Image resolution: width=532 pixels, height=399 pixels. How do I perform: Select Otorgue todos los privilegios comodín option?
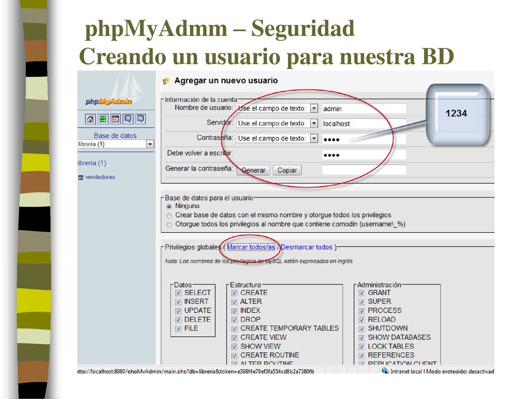coord(169,224)
